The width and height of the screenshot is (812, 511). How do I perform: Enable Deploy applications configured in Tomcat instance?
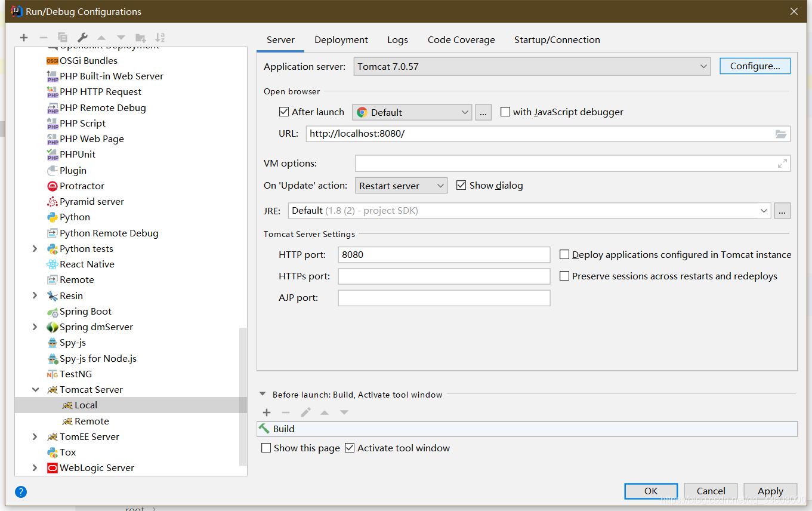point(564,254)
